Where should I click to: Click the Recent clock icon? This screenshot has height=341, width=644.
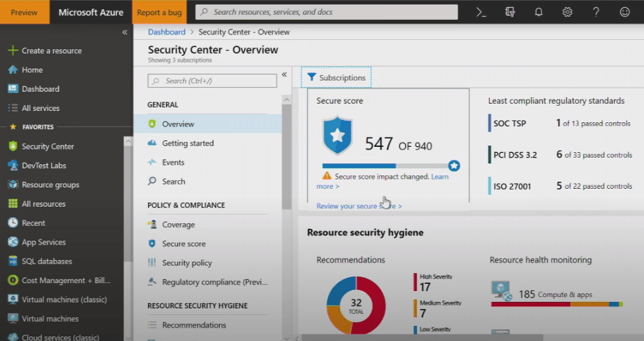pos(13,223)
